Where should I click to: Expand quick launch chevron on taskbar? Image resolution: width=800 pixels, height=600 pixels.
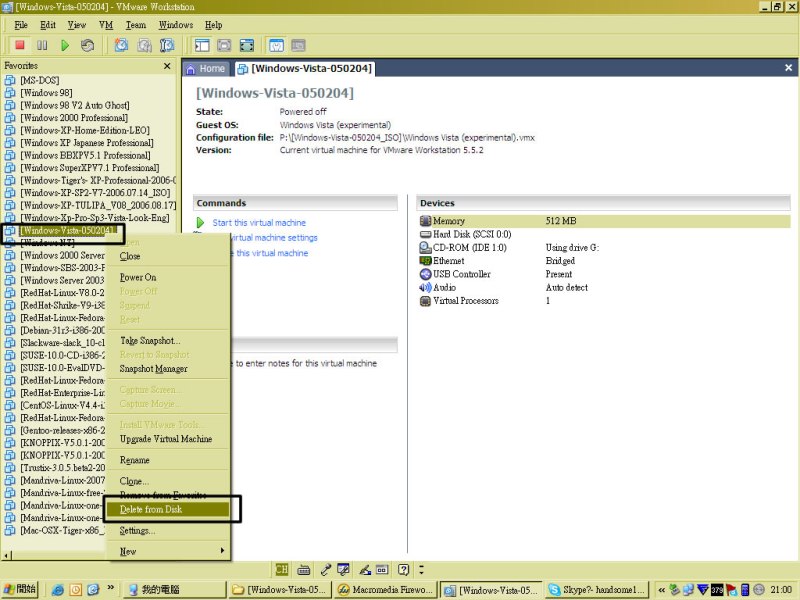[x=111, y=588]
